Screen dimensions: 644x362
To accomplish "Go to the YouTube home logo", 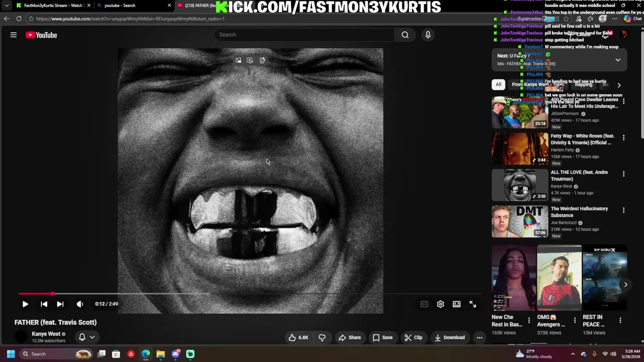I will click(x=41, y=35).
